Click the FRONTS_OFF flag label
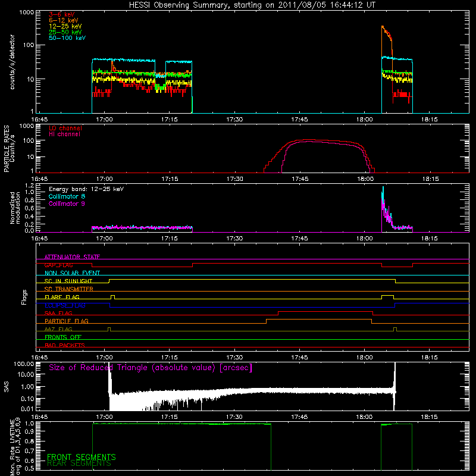Viewport: 476px width, 476px height. (x=63, y=337)
